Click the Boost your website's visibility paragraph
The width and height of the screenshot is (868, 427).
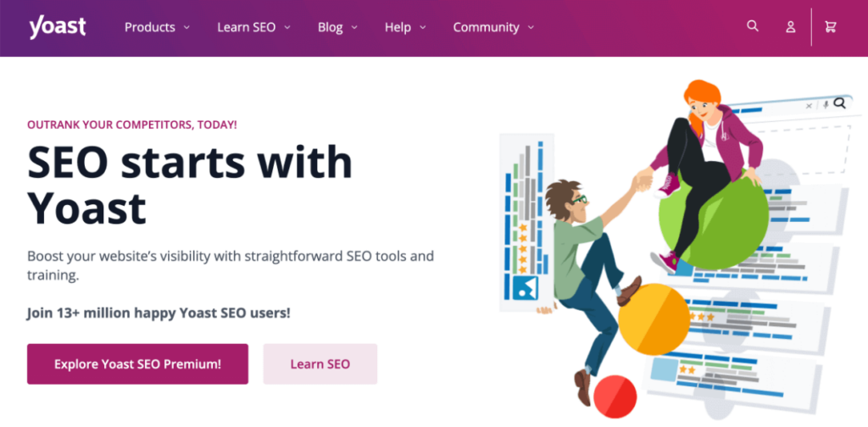231,265
